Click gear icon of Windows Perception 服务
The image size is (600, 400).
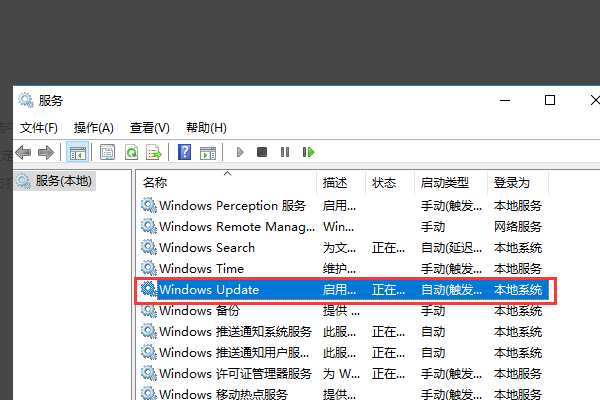tap(148, 206)
